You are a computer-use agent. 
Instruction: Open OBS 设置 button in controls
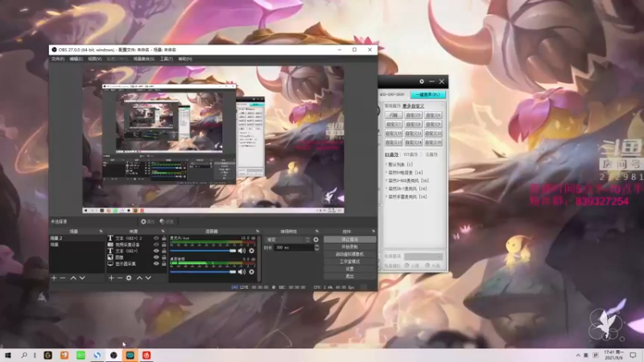tap(349, 269)
